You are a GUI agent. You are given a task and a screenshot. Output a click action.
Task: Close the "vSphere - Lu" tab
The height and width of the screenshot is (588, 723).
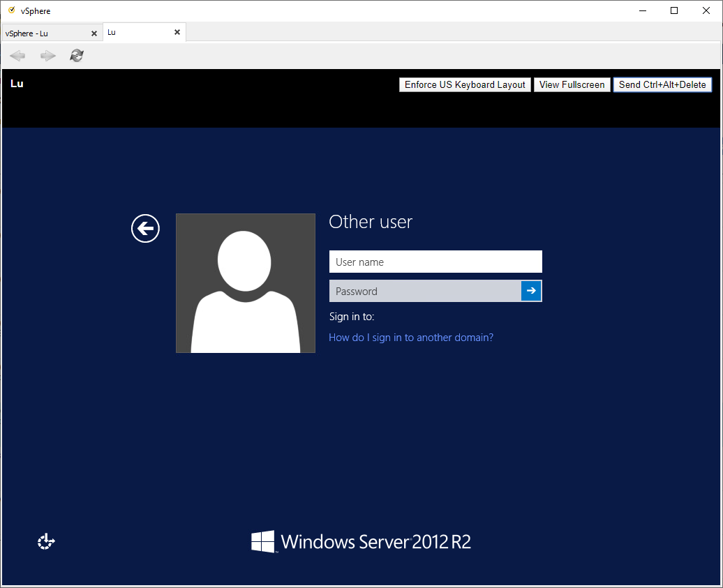pos(94,33)
